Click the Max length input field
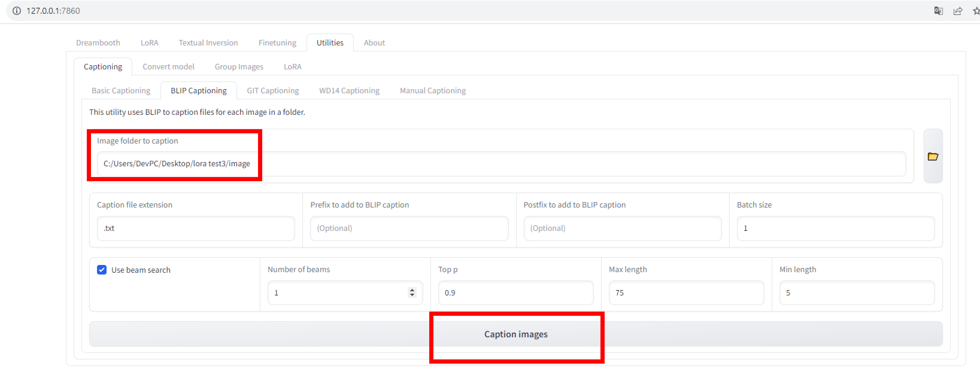The image size is (980, 375). [686, 293]
